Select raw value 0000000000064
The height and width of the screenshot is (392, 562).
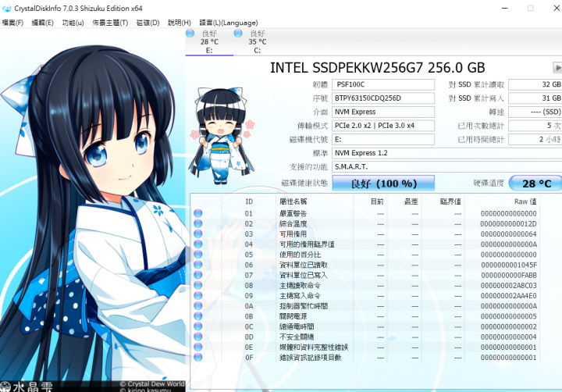click(x=508, y=234)
